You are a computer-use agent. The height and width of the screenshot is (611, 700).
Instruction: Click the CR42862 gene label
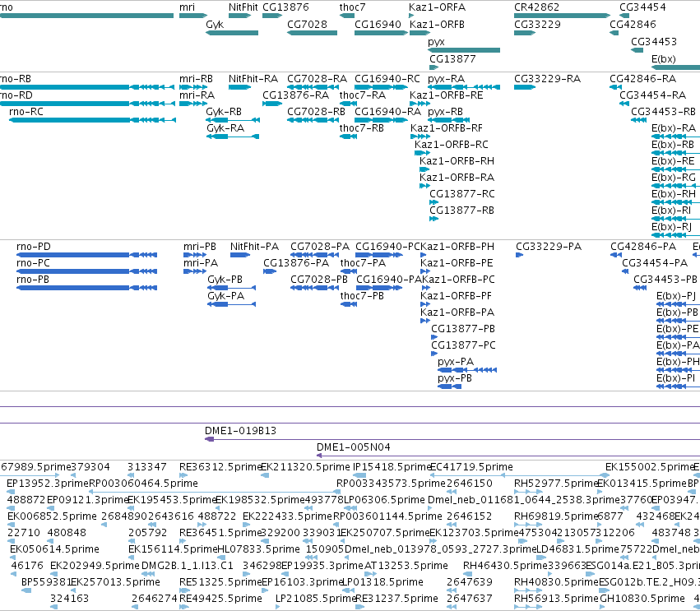(536, 7)
